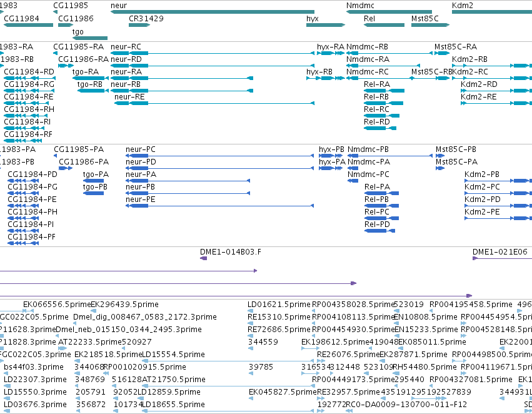Select transcript CG11984-RD
The height and width of the screenshot is (414, 532).
pyautogui.click(x=29, y=78)
